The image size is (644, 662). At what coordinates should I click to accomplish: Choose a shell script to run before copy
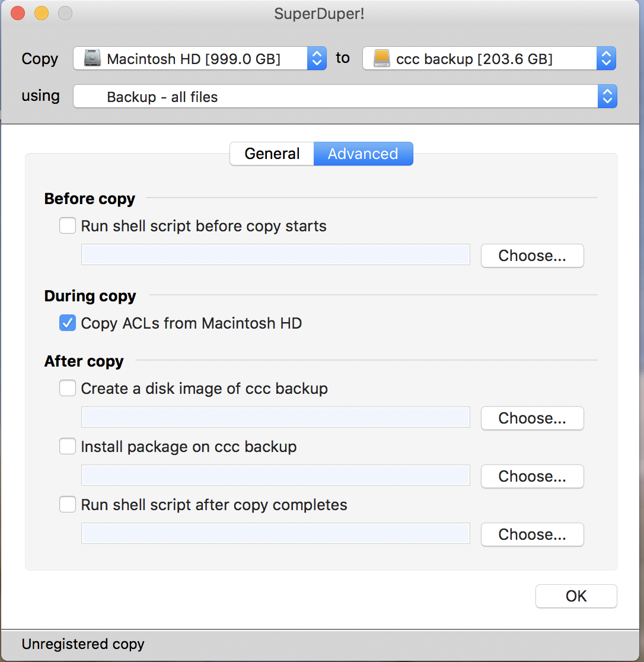point(532,256)
